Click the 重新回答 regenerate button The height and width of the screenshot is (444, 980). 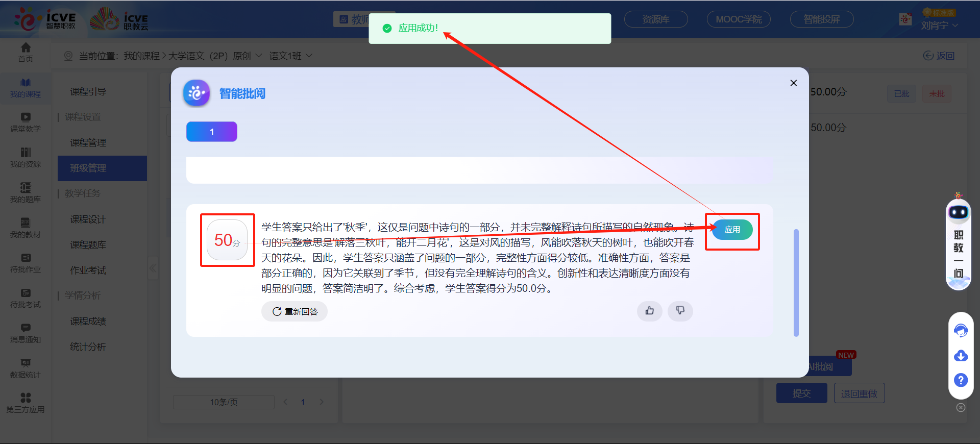point(295,311)
